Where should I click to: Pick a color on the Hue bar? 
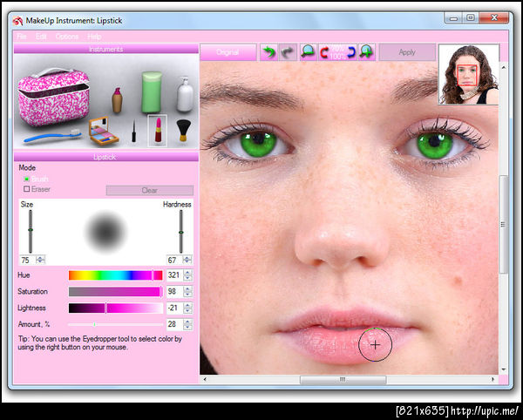[x=115, y=275]
